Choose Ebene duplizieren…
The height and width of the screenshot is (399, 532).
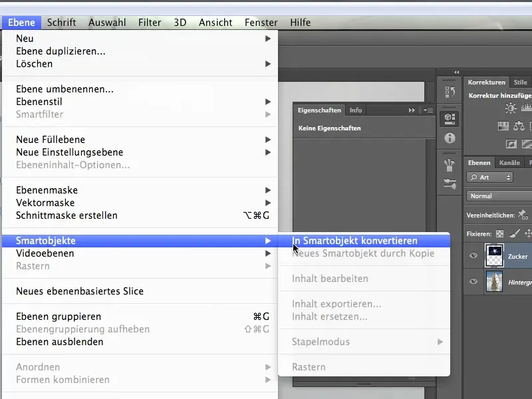click(140, 51)
